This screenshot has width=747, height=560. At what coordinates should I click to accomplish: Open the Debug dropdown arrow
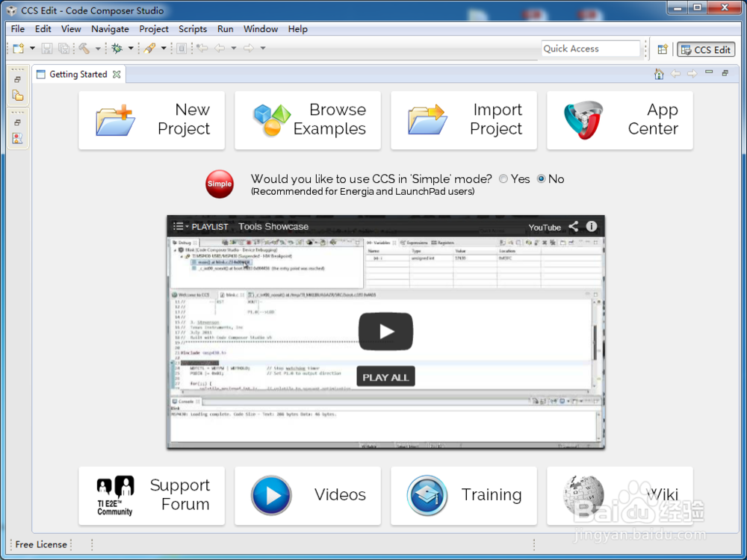click(130, 48)
